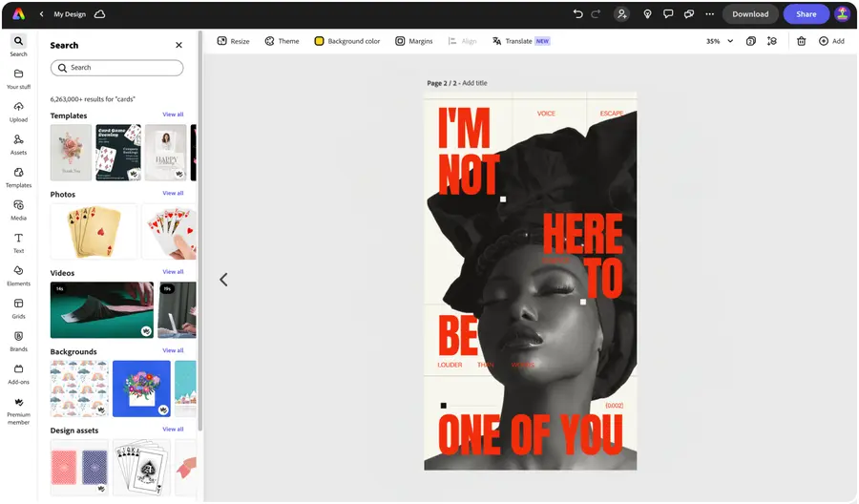The image size is (859, 504).
Task: Open the yellow Background color swatch
Action: [x=319, y=41]
